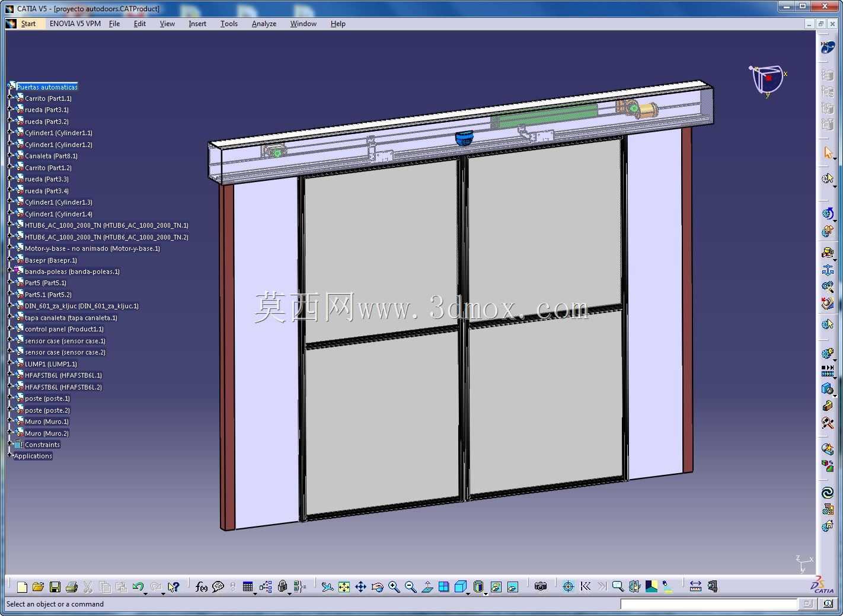Click the Edit menu

[x=140, y=24]
